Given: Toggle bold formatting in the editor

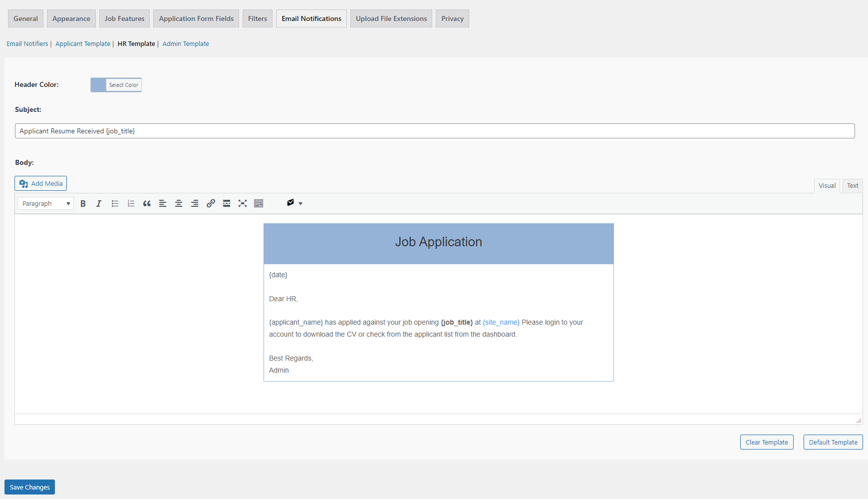Looking at the screenshot, I should click(x=83, y=203).
